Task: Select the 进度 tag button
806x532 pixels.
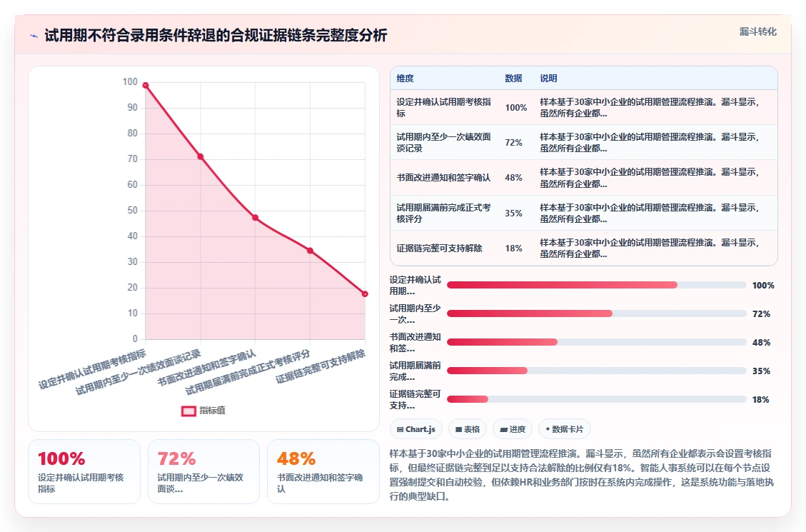Action: [513, 429]
